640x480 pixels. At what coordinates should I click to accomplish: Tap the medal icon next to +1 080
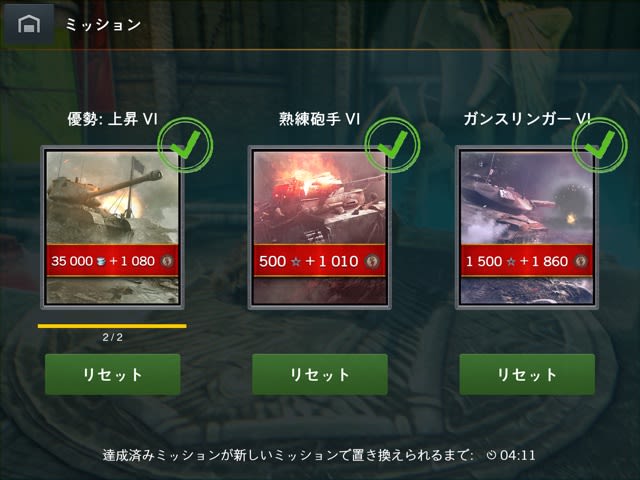point(167,261)
